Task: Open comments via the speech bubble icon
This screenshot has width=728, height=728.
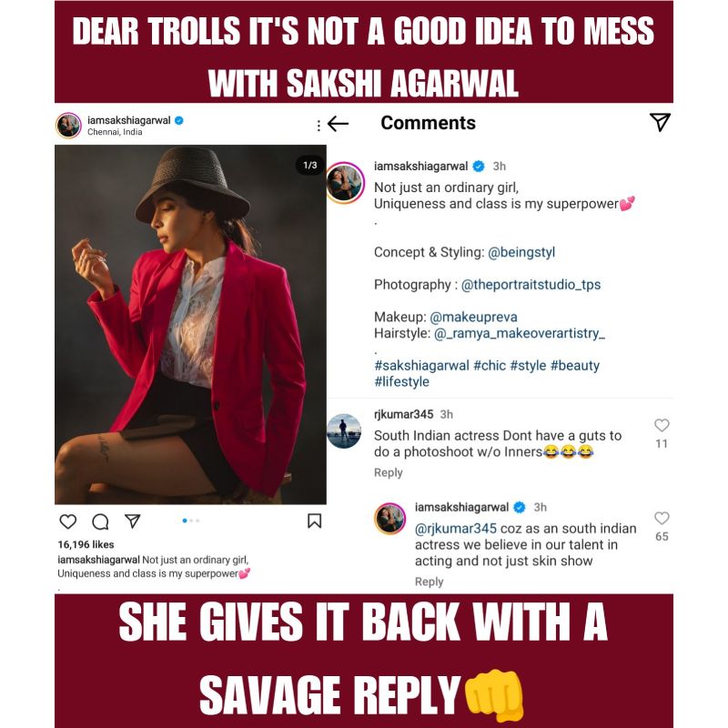Action: (x=100, y=521)
